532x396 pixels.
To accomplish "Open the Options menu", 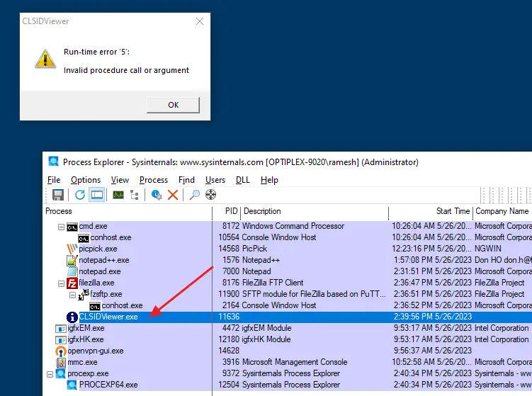I will pyautogui.click(x=86, y=180).
